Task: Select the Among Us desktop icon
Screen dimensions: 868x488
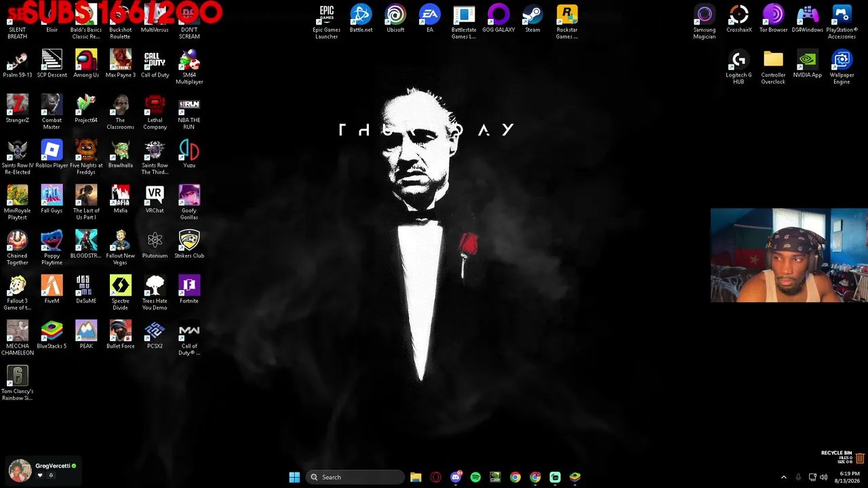Action: coord(86,64)
